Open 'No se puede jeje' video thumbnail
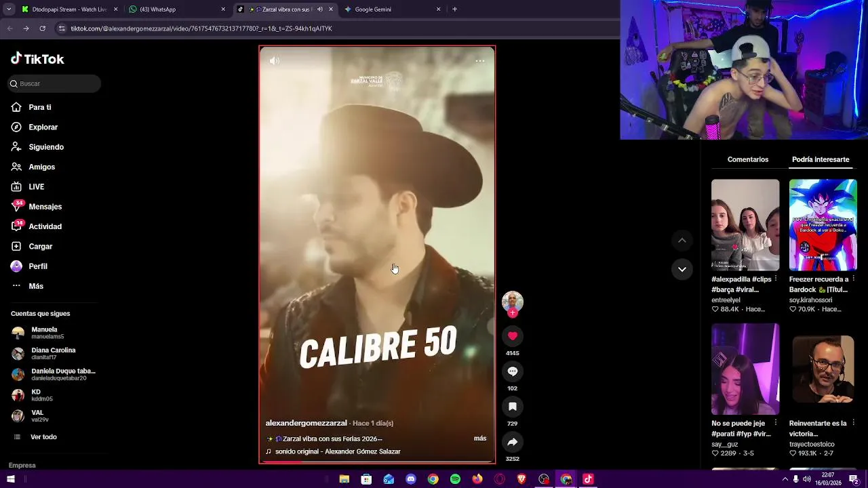Viewport: 868px width, 488px height. pos(745,369)
